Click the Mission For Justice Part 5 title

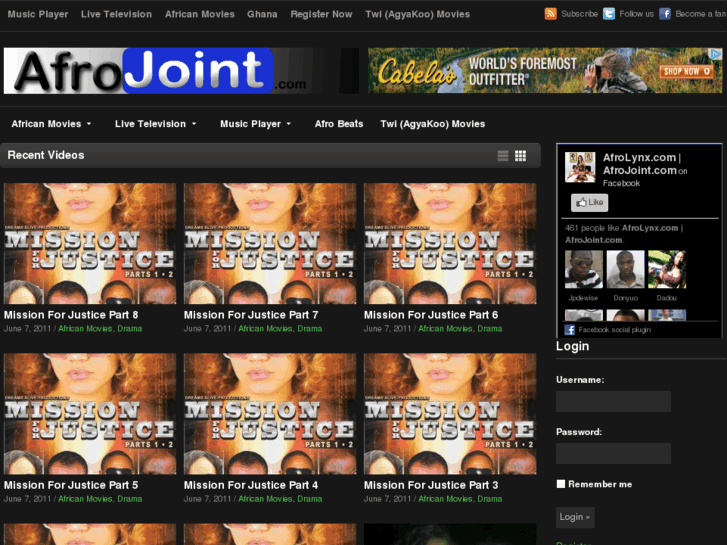[x=71, y=485]
